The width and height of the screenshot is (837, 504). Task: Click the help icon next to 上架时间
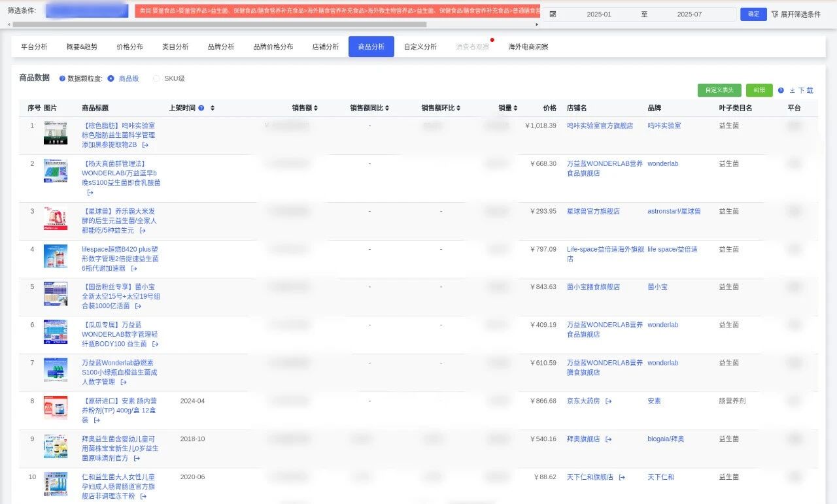pos(201,109)
